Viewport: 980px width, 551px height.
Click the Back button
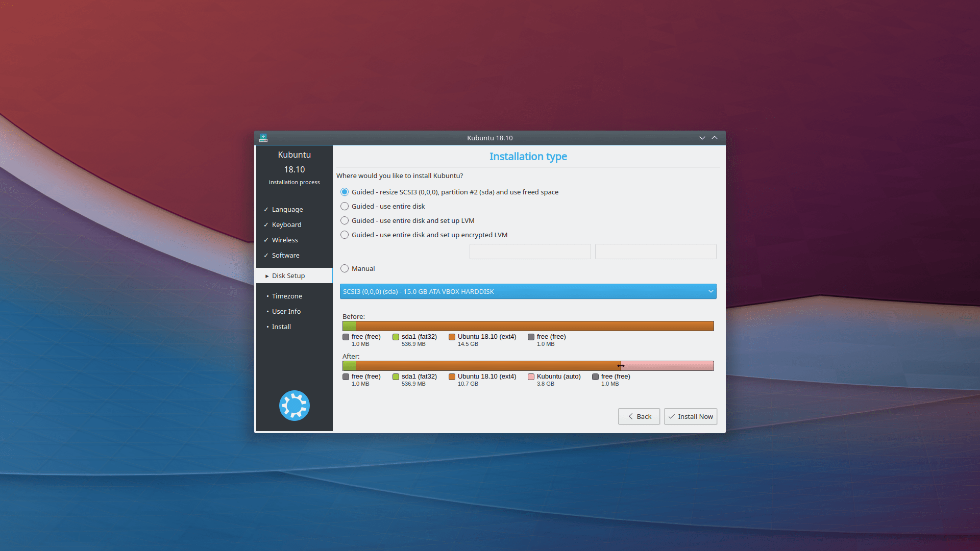pyautogui.click(x=639, y=416)
